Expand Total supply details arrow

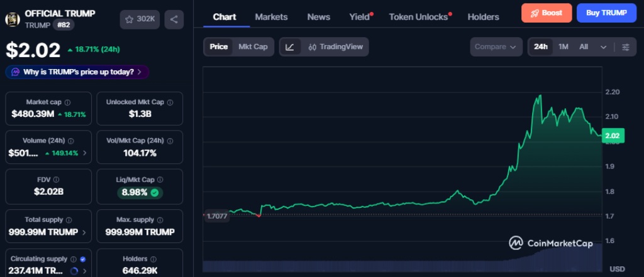pos(84,232)
